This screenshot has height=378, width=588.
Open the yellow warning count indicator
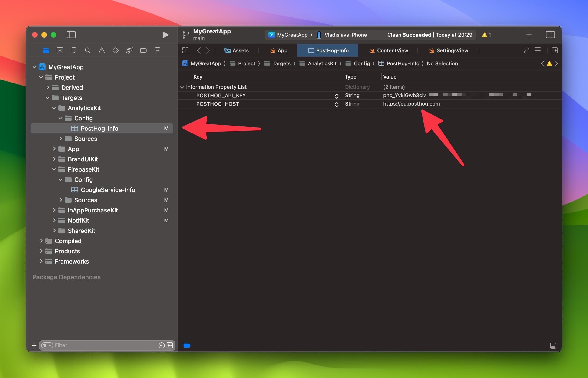pos(486,35)
